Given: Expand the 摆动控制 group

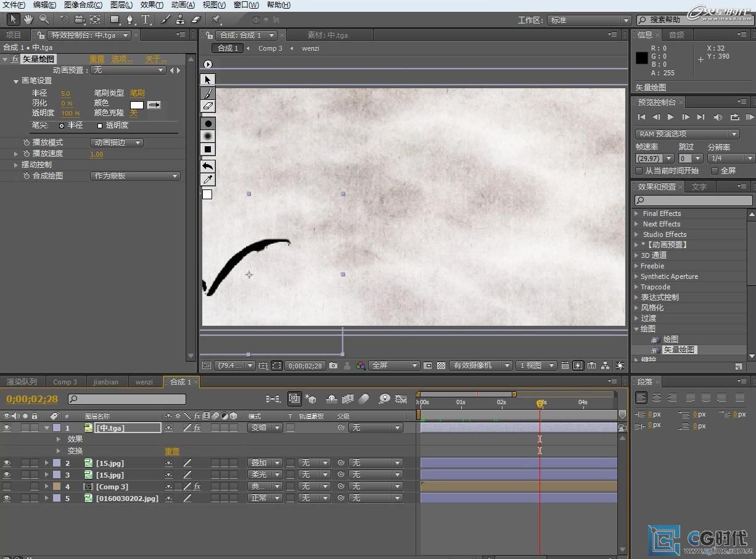Looking at the screenshot, I should coord(16,165).
